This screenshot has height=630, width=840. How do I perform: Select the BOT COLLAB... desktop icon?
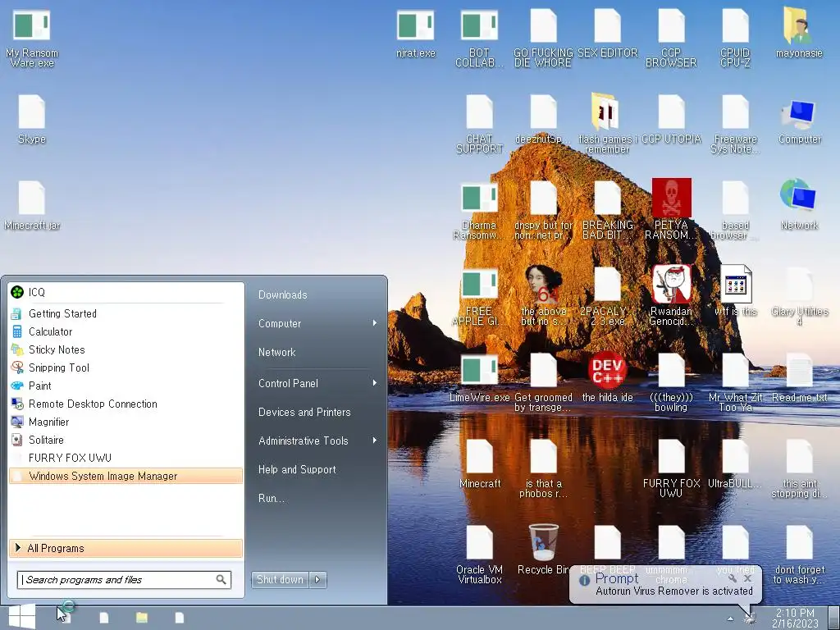479,38
